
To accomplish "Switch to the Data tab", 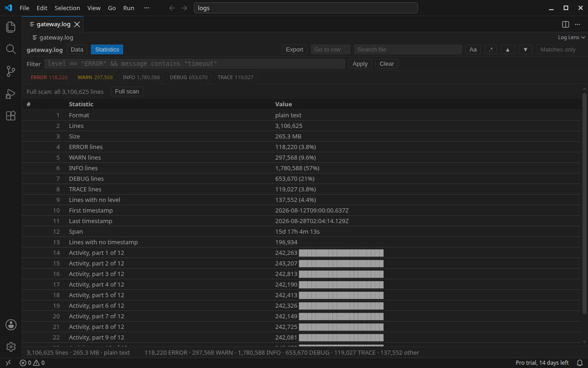I will [77, 50].
